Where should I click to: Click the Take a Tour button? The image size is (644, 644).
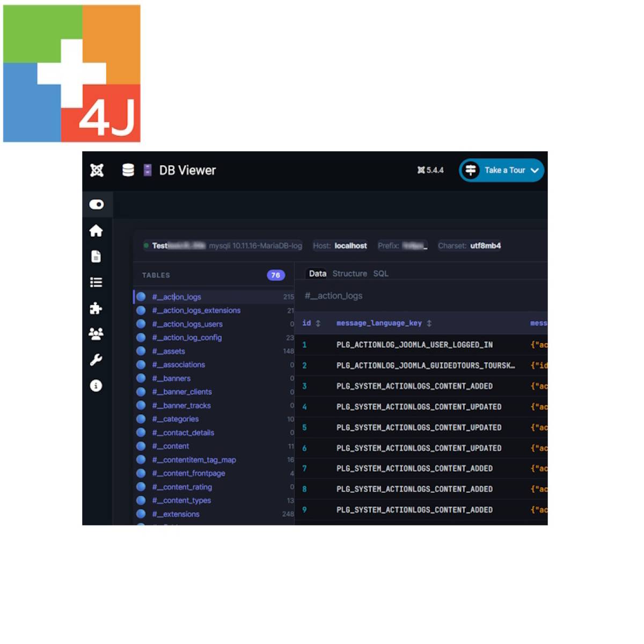click(501, 170)
